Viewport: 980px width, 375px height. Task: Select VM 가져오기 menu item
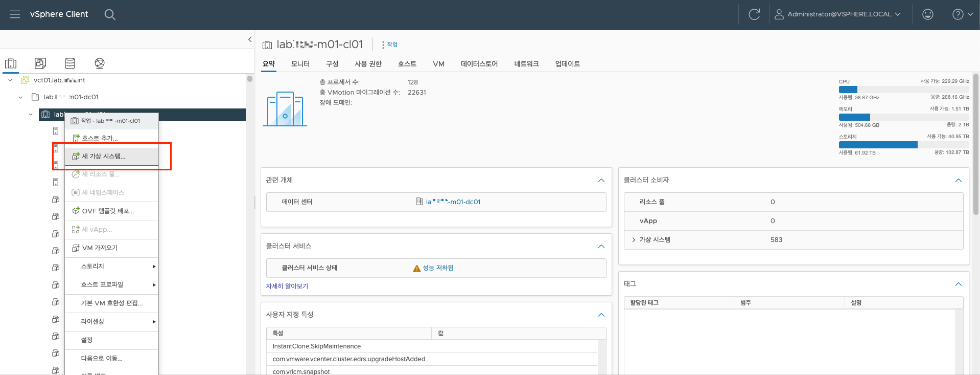pos(111,248)
